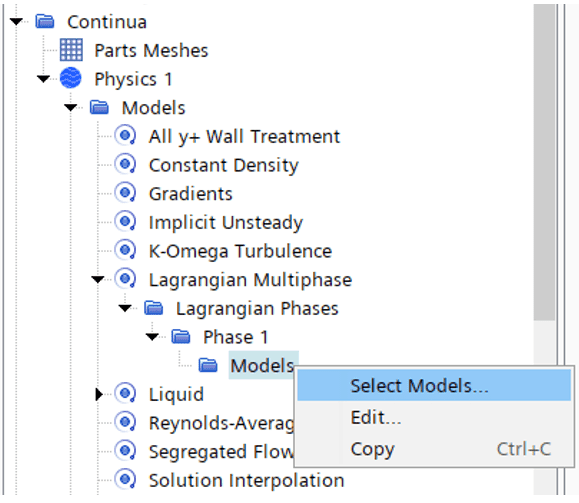Viewport: 579px width, 503px height.
Task: Click the Reynolds-Averaged model icon
Action: point(125,422)
